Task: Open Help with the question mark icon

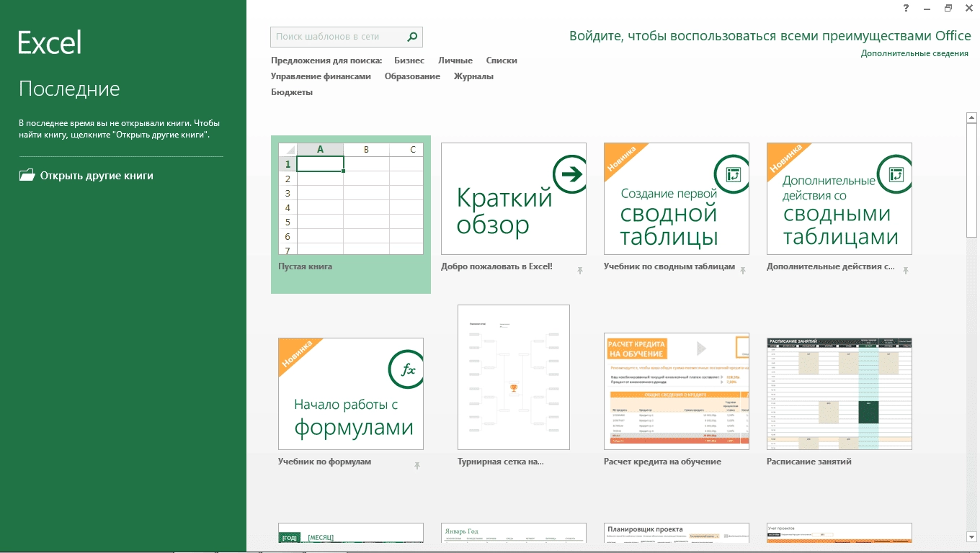Action: (906, 8)
